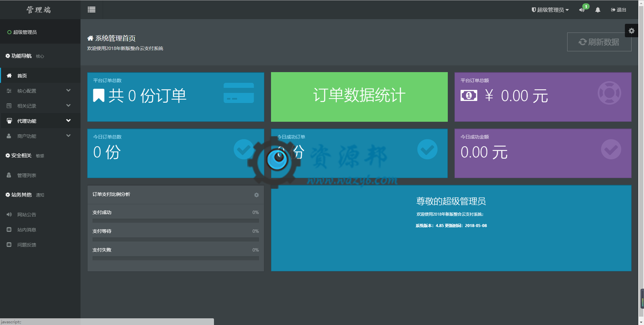Click the banknote icon in 平台订单总额 card
The width and height of the screenshot is (644, 325).
pyautogui.click(x=469, y=96)
